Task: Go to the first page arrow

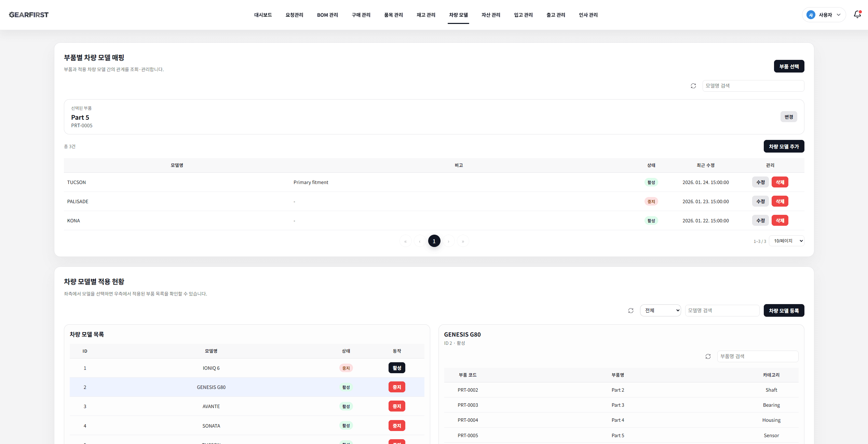Action: 405,241
